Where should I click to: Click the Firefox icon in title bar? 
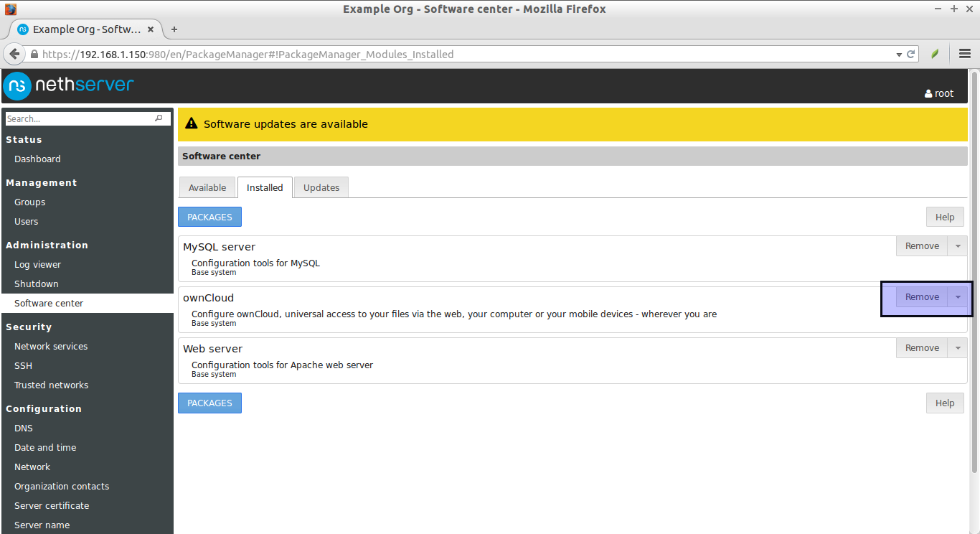pyautogui.click(x=10, y=9)
